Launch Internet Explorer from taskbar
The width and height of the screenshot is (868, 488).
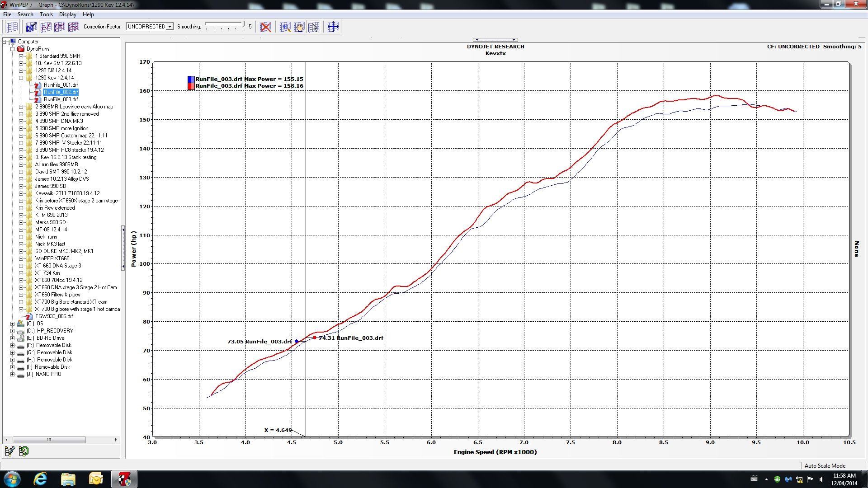click(40, 479)
